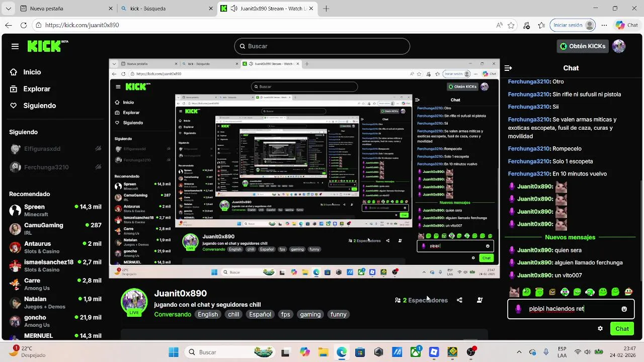Select the funny tag
Viewport: 644px width, 362px height.
tap(339, 314)
